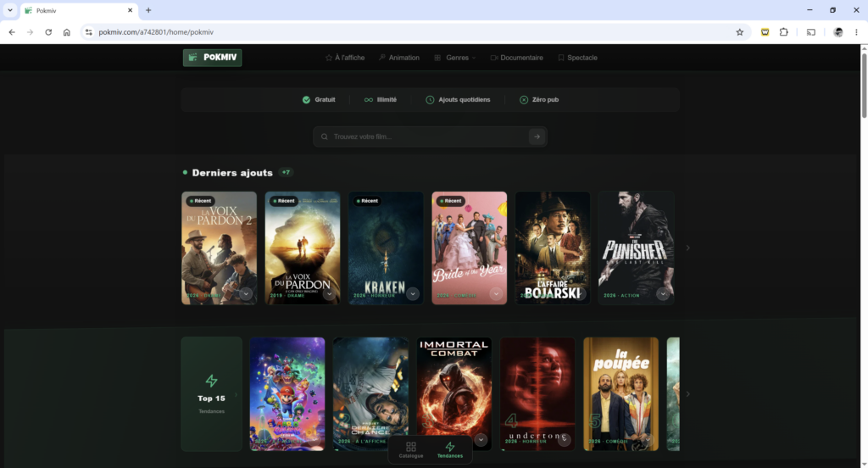Image resolution: width=868 pixels, height=468 pixels.
Task: Open Bride of the Year poster
Action: point(470,248)
